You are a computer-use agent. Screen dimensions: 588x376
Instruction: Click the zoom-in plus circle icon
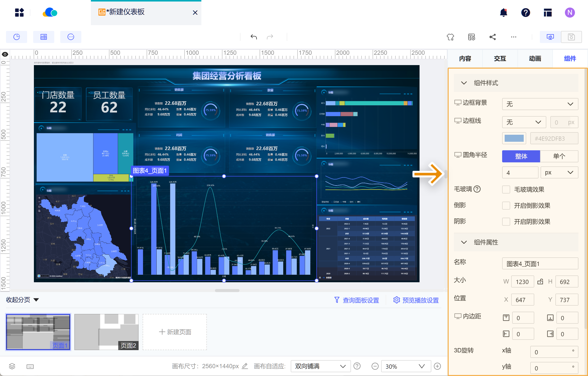(437, 366)
